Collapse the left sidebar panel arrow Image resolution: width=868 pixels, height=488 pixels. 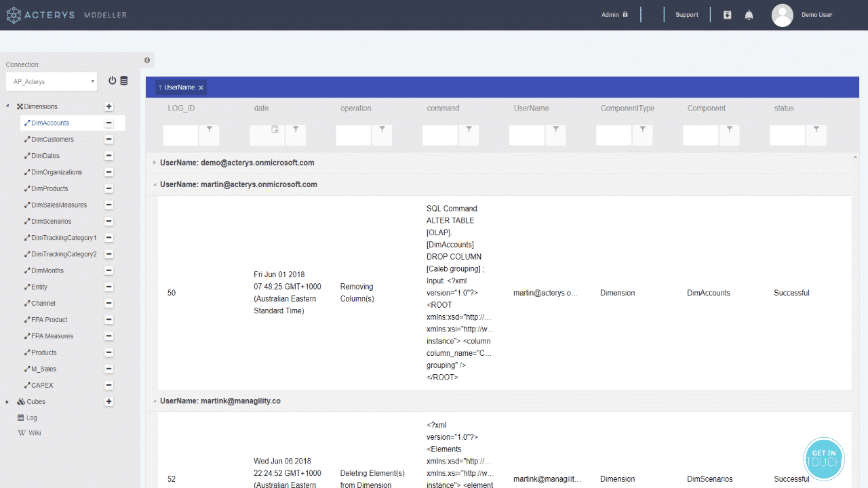click(147, 60)
